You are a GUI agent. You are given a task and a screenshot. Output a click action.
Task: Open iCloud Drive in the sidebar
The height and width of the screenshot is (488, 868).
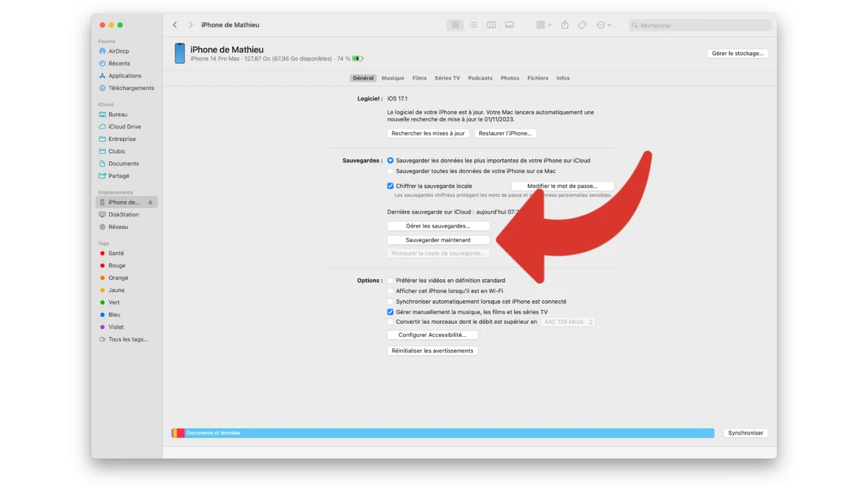(124, 127)
